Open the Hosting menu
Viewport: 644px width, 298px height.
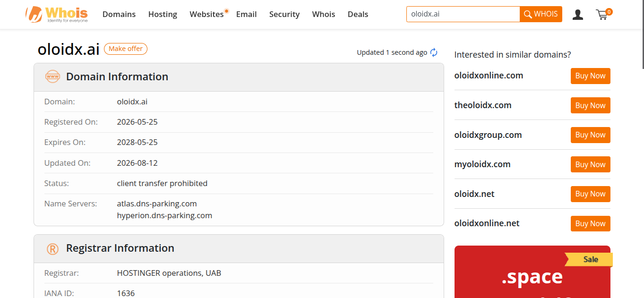[x=163, y=14]
